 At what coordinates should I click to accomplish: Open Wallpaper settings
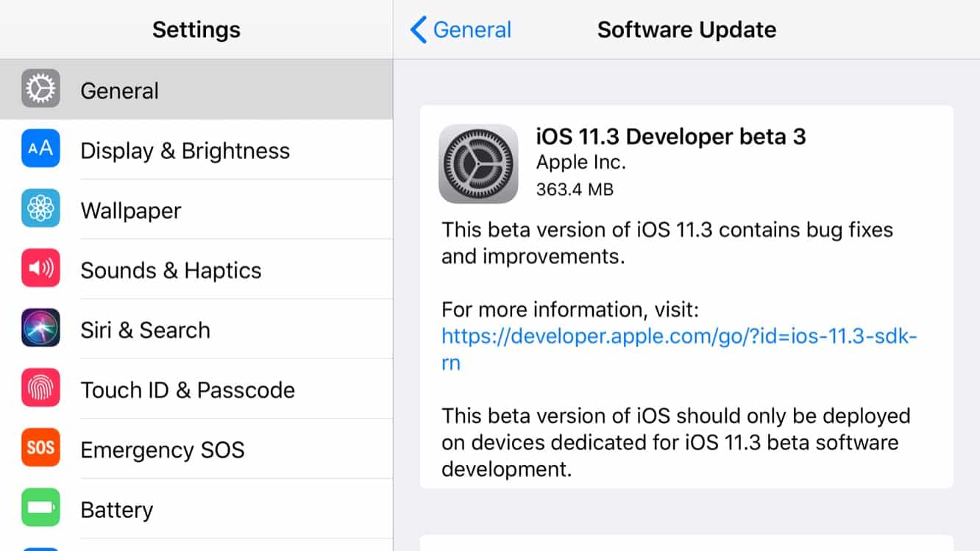point(130,210)
